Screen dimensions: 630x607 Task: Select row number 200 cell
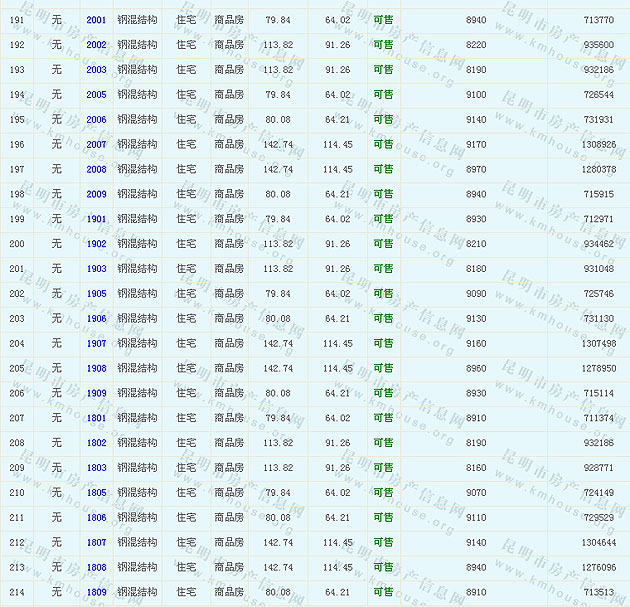coord(17,244)
